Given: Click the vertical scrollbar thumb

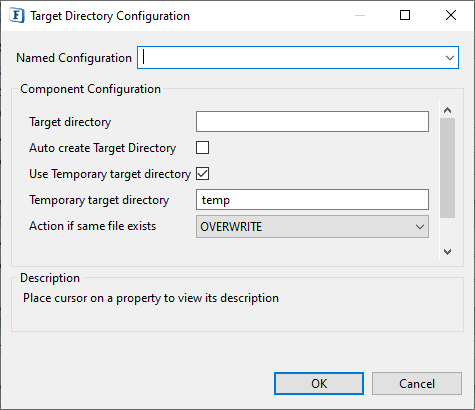Looking at the screenshot, I should point(447,168).
